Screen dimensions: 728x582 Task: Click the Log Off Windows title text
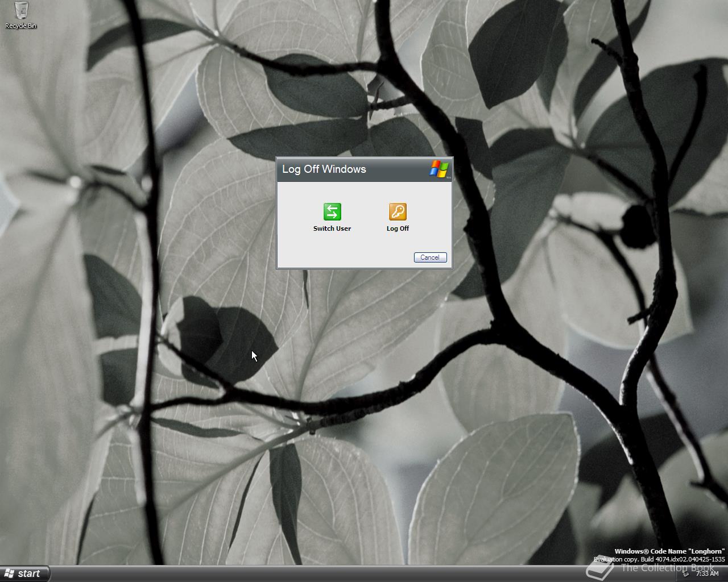tap(324, 169)
